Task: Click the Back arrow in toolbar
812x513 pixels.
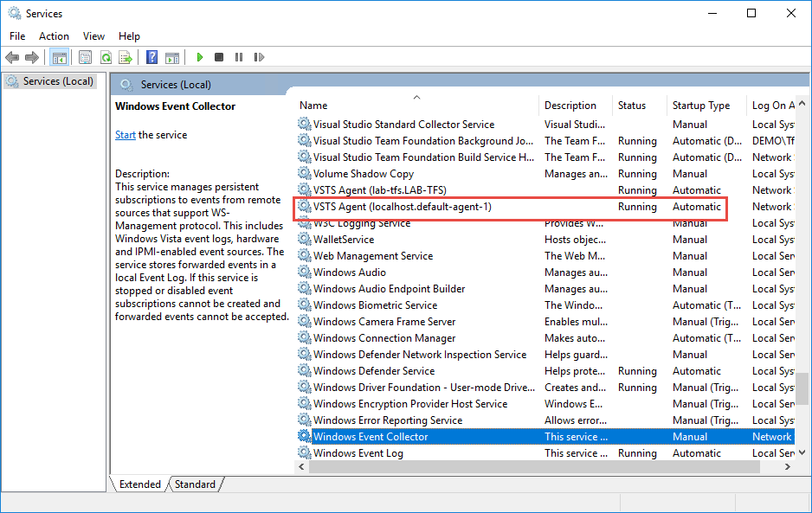Action: click(x=12, y=58)
